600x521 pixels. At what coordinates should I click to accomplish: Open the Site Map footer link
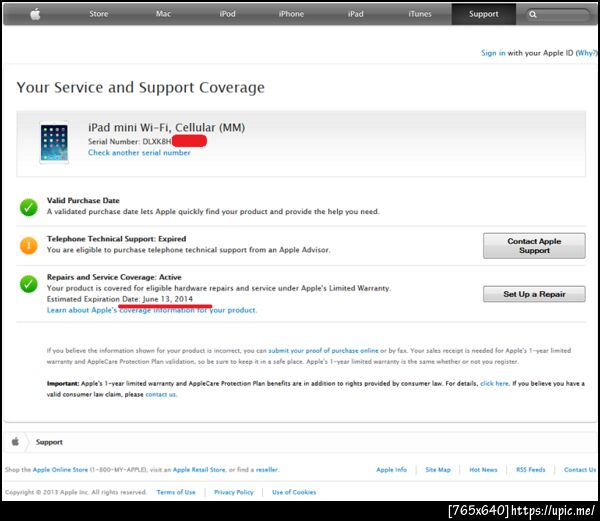tap(438, 470)
